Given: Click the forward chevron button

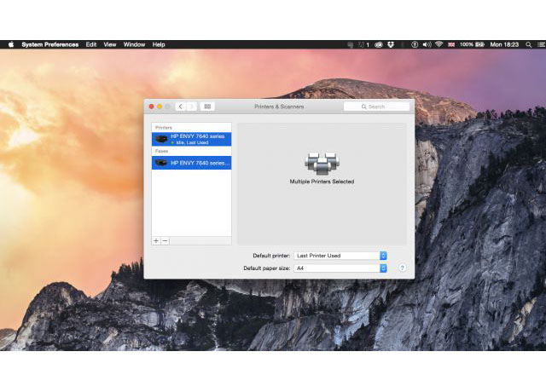Looking at the screenshot, I should pyautogui.click(x=191, y=107).
